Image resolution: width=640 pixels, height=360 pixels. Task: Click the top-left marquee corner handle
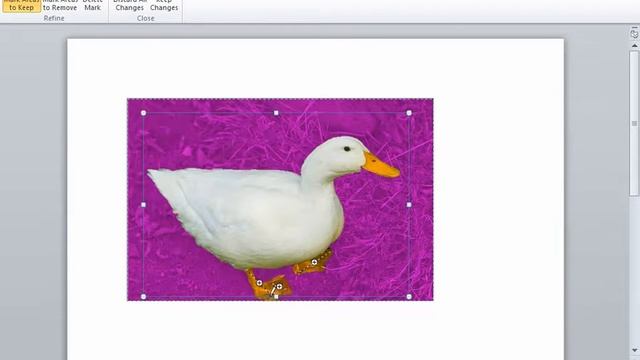click(143, 113)
